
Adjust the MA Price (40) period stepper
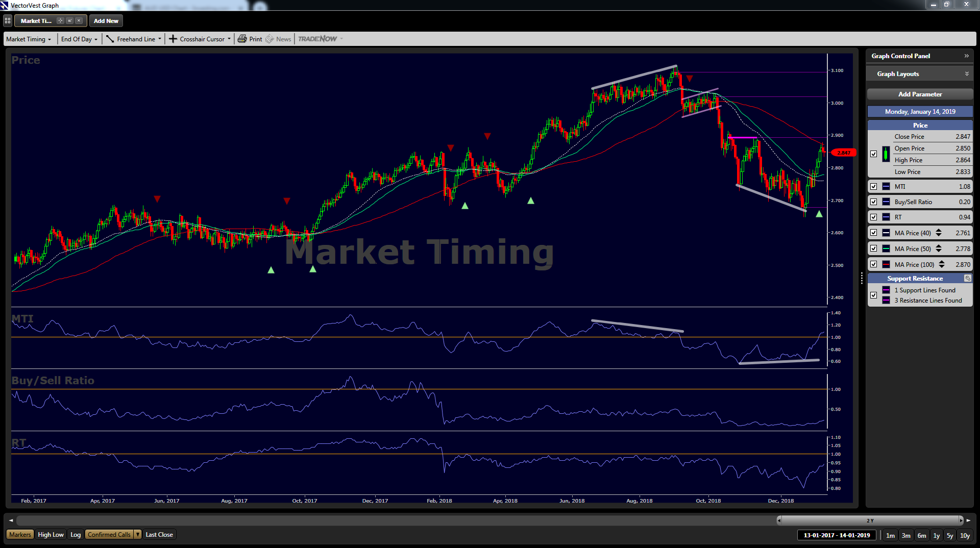[938, 233]
